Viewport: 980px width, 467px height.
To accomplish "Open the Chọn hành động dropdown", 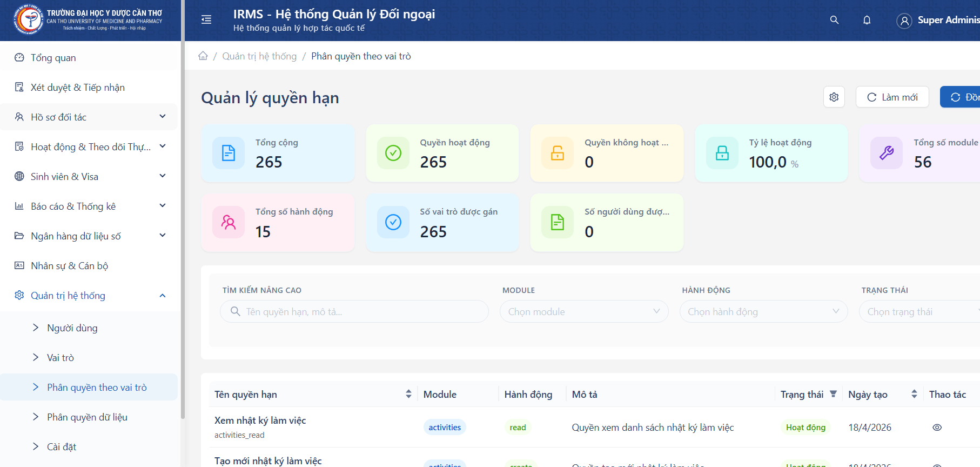I will pos(763,311).
